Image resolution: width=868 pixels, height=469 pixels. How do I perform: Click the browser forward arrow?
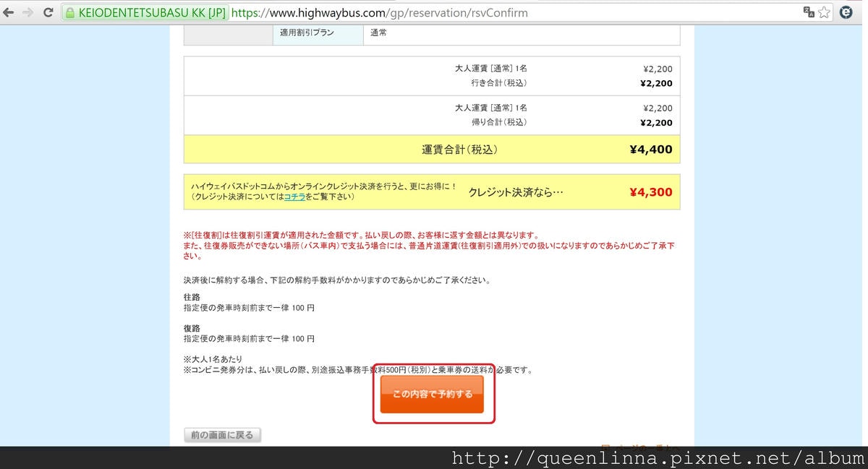[28, 13]
